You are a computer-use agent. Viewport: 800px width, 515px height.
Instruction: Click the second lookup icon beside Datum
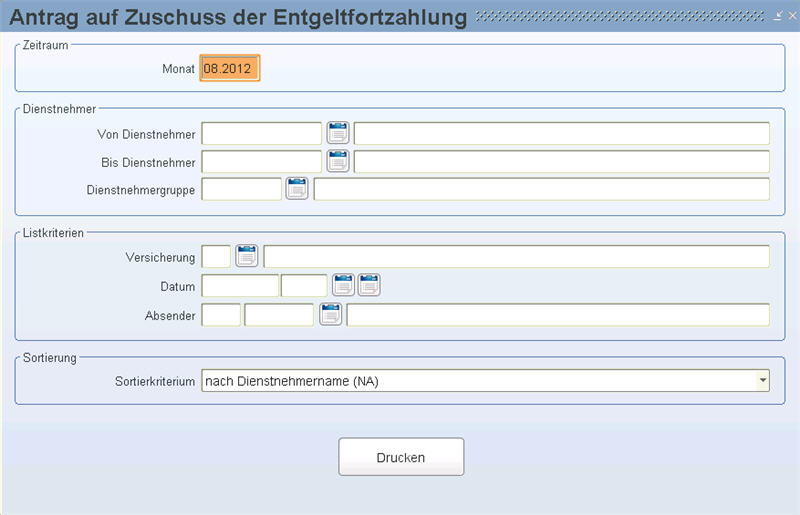tap(369, 285)
